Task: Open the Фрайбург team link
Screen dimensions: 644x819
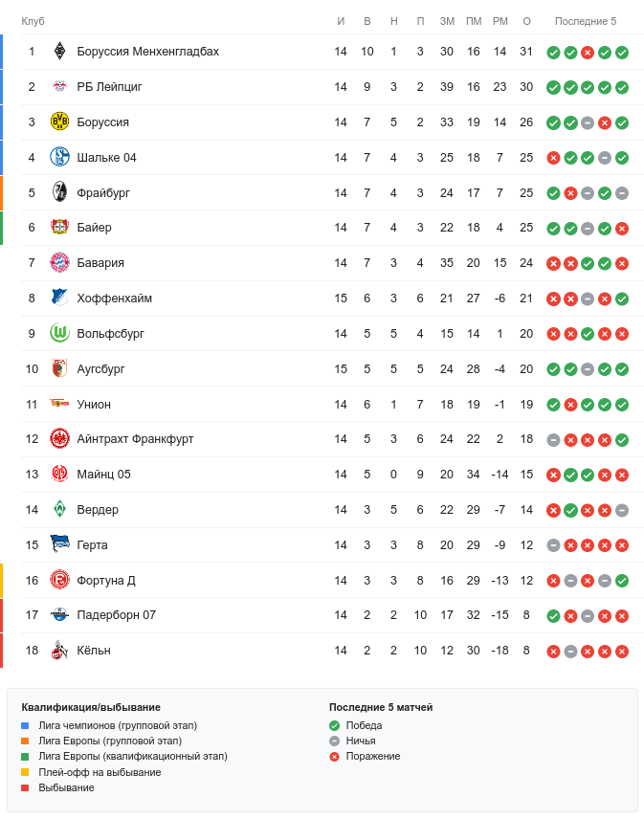Action: [x=103, y=193]
